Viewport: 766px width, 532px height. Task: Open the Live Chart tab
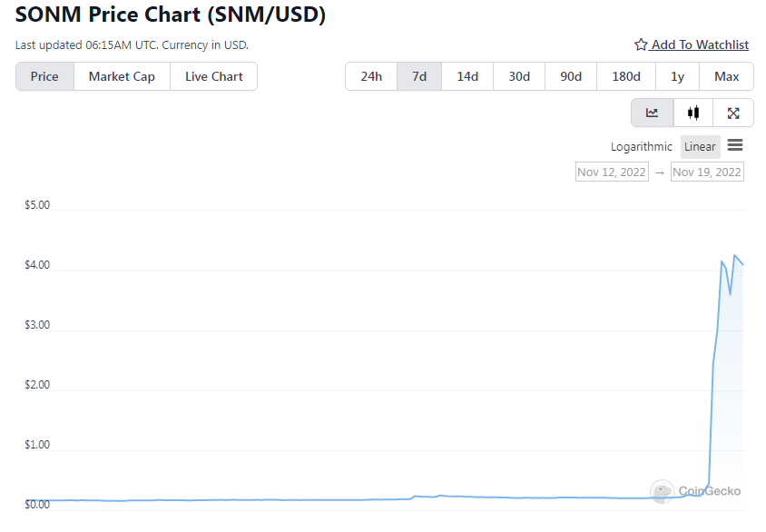213,76
